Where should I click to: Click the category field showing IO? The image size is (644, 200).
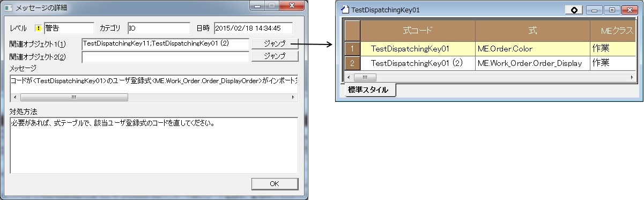click(159, 28)
